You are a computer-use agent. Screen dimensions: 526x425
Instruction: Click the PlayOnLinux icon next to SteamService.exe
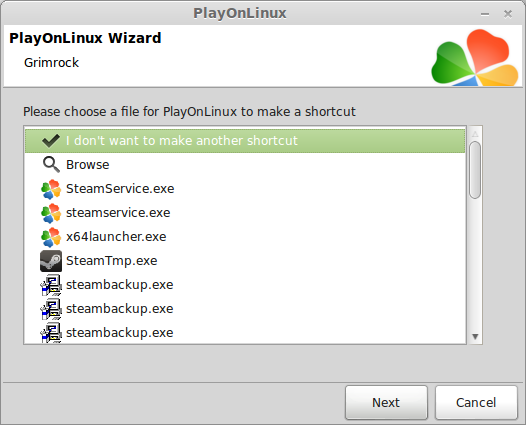51,189
